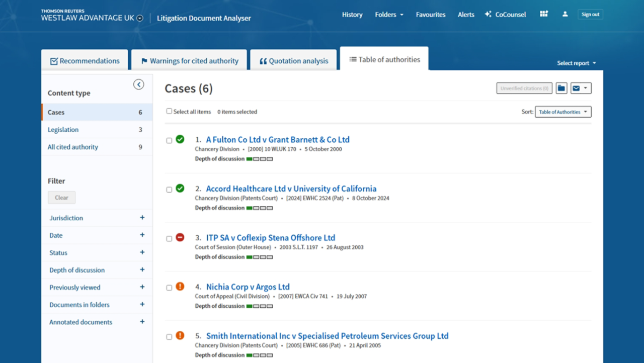Click green check icon for A Fulton Co
This screenshot has height=363, width=644.
click(180, 139)
